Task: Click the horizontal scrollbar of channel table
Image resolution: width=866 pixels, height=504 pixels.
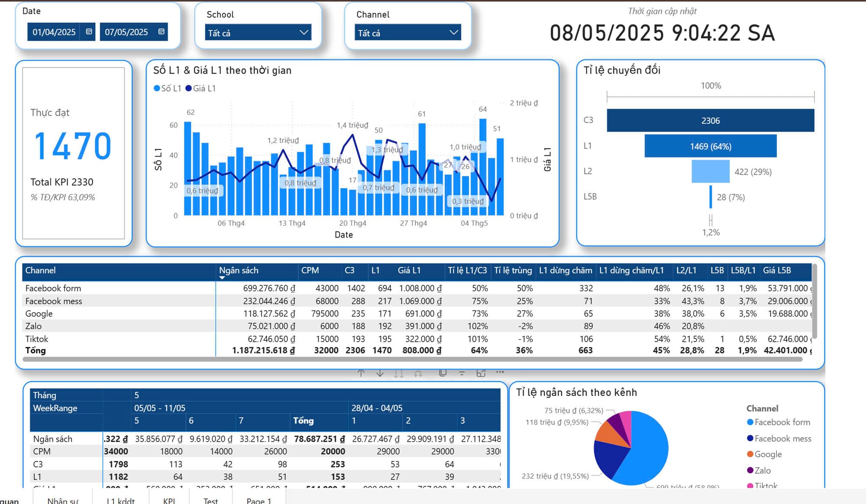Action: point(412,359)
